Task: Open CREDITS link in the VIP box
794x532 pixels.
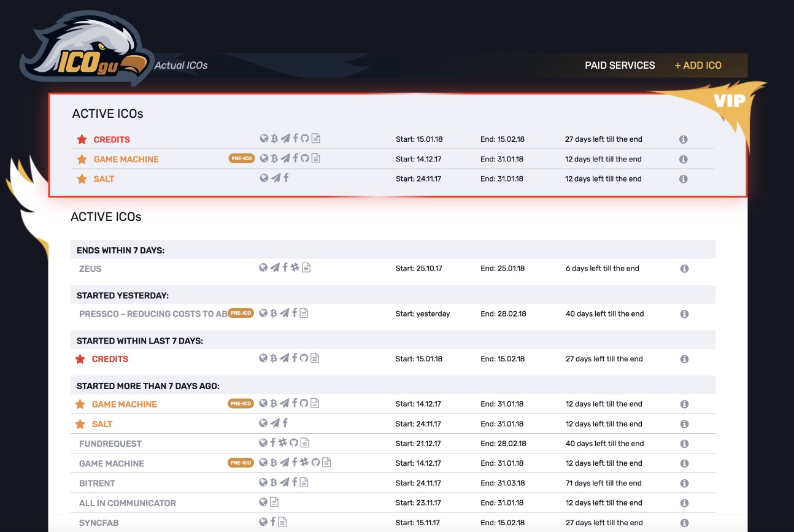Action: click(x=112, y=139)
